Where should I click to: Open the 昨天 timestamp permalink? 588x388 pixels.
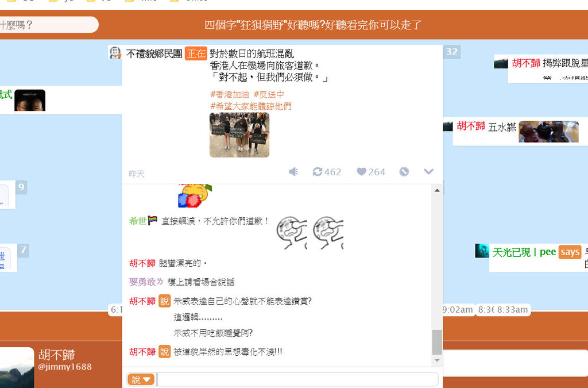click(x=136, y=174)
